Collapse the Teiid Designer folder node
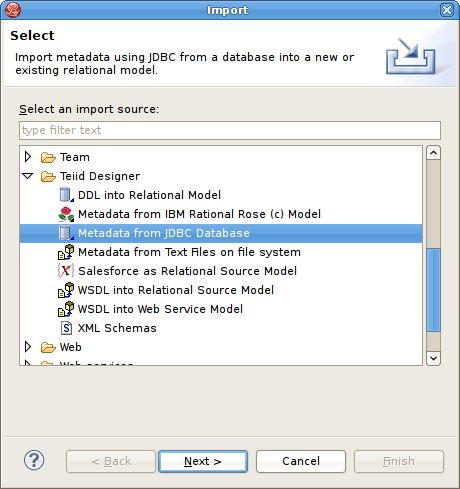Screen dimensions: 460x489 point(28,176)
